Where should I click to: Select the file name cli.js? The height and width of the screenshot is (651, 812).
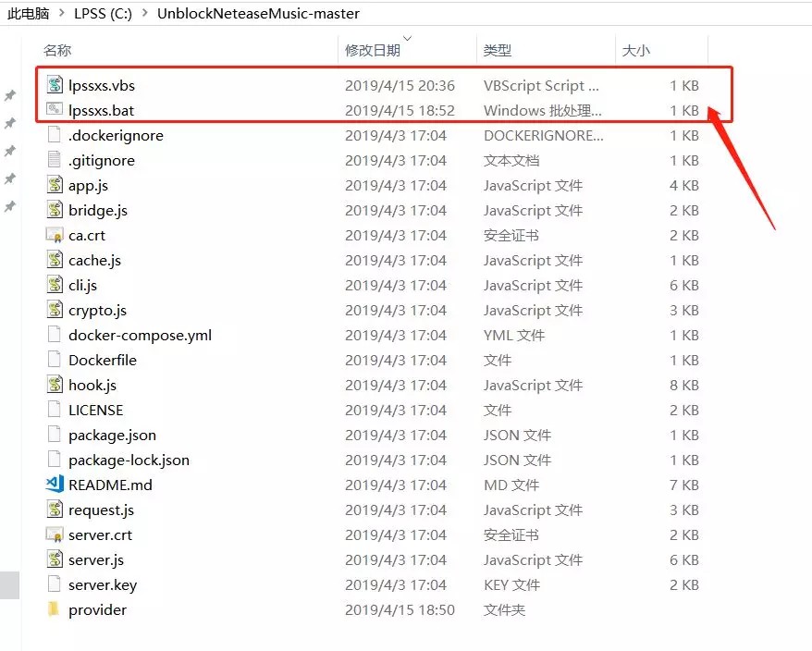[x=82, y=286]
